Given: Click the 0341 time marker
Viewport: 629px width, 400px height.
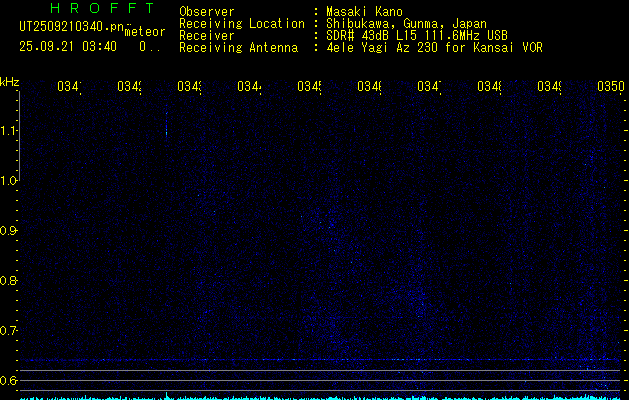Looking at the screenshot, I should 69,86.
